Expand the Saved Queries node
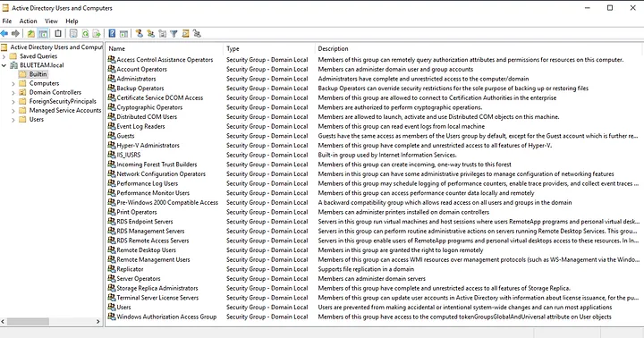 [4, 56]
